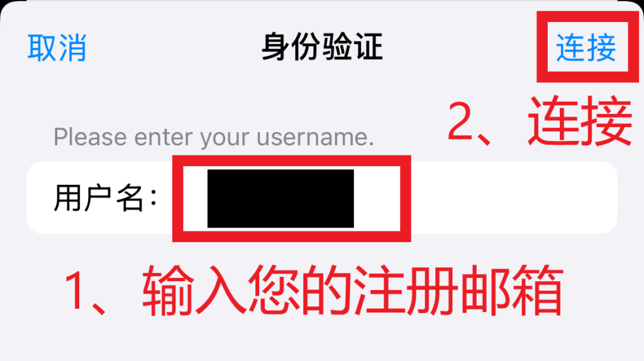The height and width of the screenshot is (361, 644).
Task: Tap the 身份验证 dialog title
Action: coord(323,47)
